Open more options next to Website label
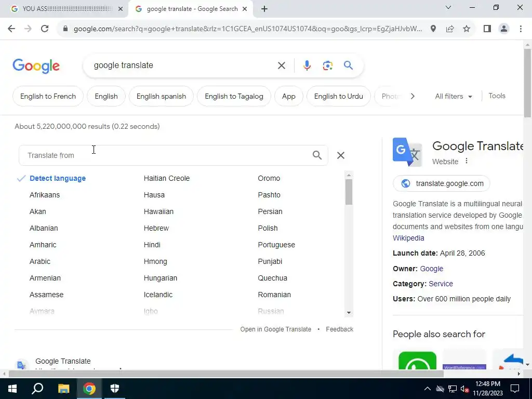The width and height of the screenshot is (532, 399). click(x=467, y=161)
